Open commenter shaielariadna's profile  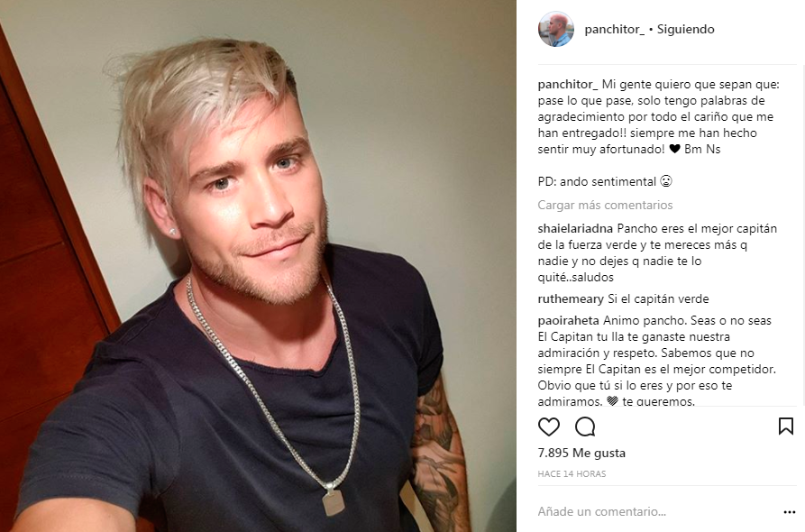tap(575, 228)
